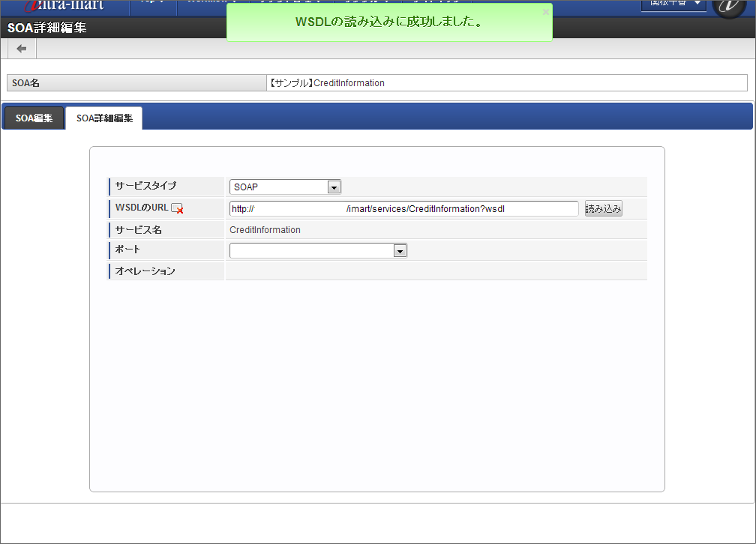Click the サービス名 label

point(138,230)
